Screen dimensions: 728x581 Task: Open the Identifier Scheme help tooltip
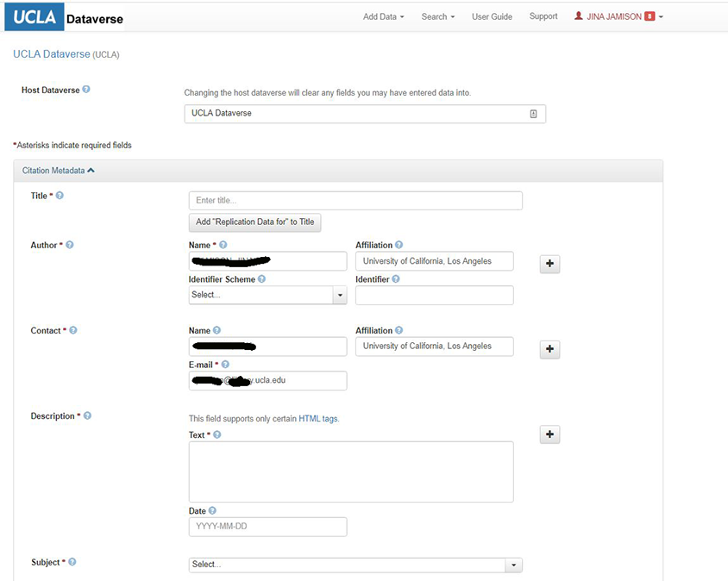(x=261, y=279)
